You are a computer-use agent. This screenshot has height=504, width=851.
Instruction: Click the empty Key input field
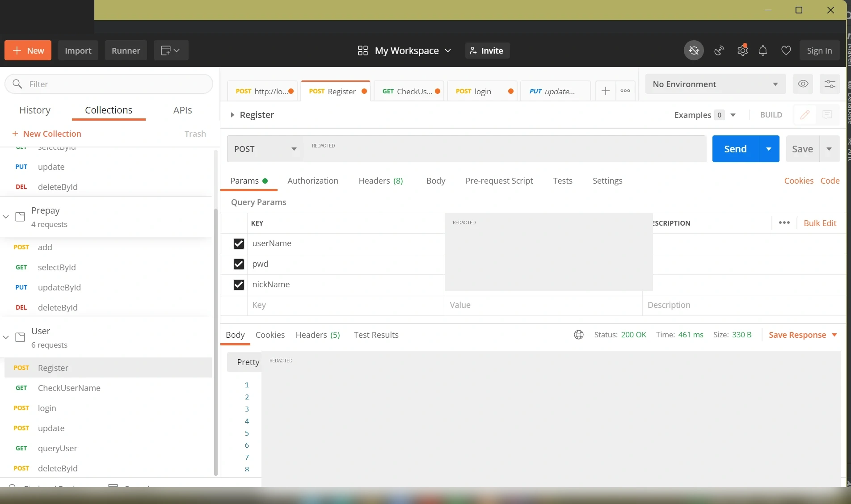pos(346,305)
